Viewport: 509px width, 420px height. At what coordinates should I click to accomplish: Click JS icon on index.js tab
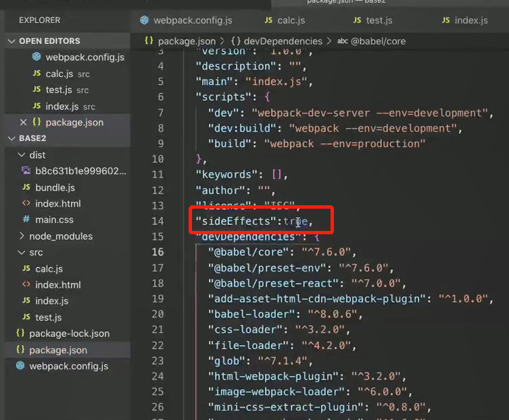(446, 20)
